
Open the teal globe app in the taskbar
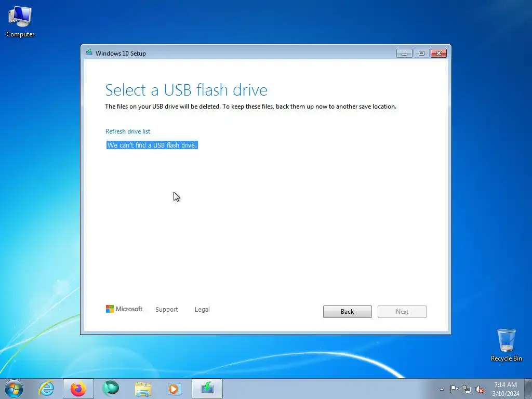(111, 389)
